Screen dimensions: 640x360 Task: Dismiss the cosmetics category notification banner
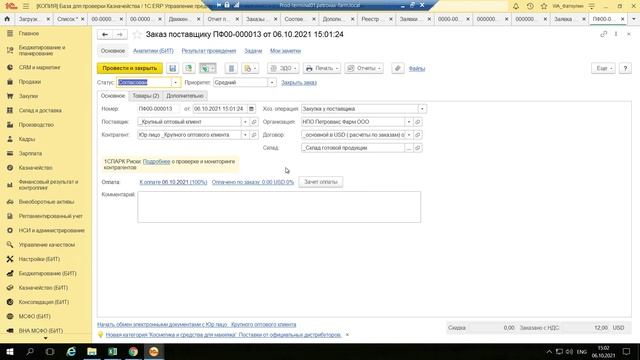(347, 335)
